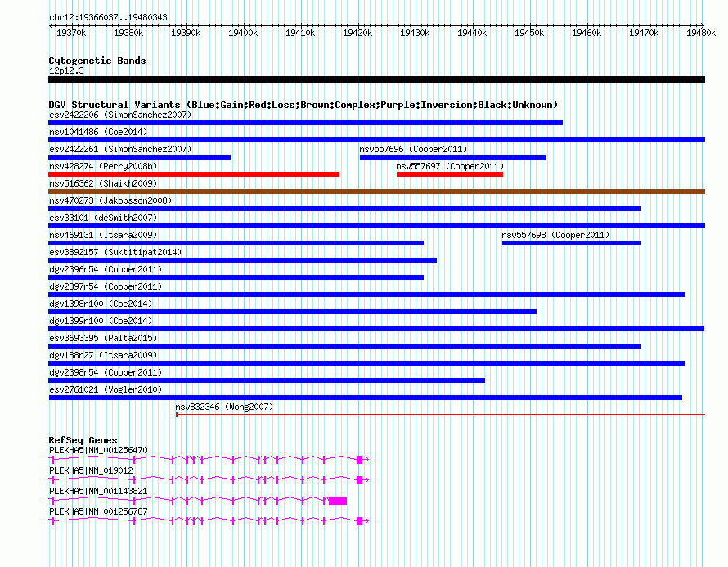The image size is (728, 567).
Task: Select the nsv1041486 (Coe2014) label
Action: [x=98, y=132]
